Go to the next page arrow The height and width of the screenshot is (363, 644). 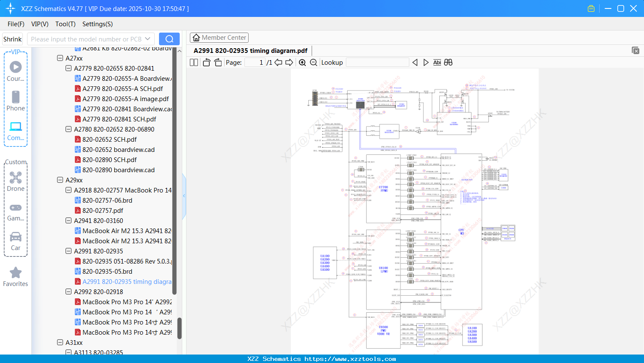tap(289, 63)
